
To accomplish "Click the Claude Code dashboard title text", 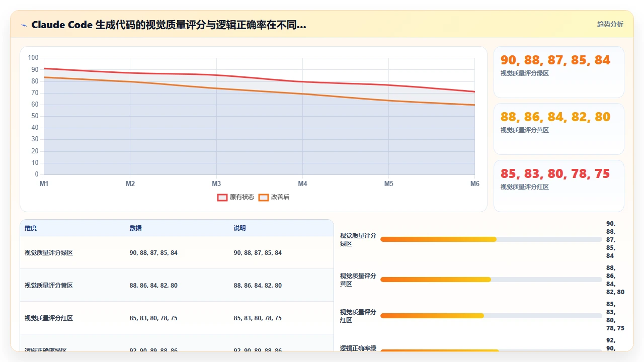I will coord(169,25).
